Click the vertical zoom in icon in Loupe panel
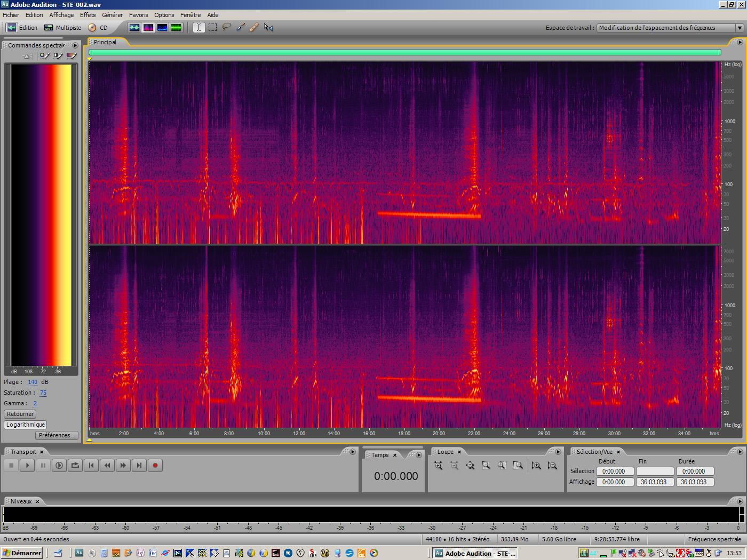 536,465
